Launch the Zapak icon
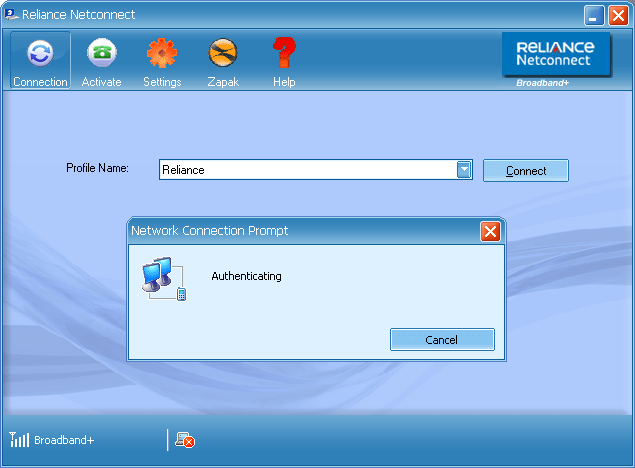The image size is (635, 468). click(x=223, y=53)
